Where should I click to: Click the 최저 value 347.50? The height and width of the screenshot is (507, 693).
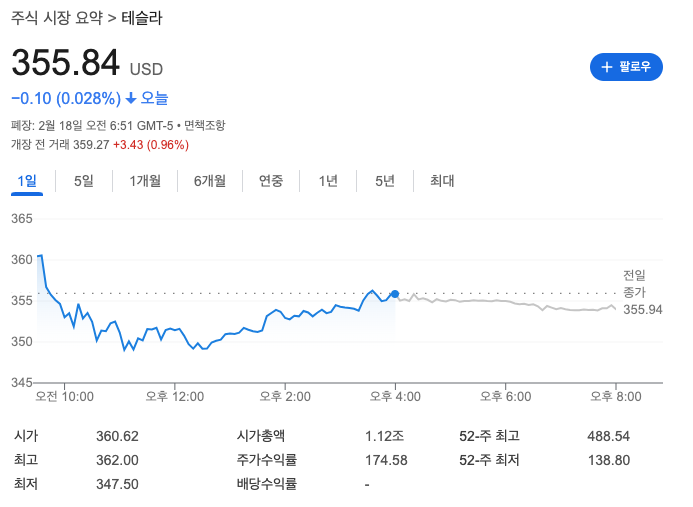click(117, 484)
